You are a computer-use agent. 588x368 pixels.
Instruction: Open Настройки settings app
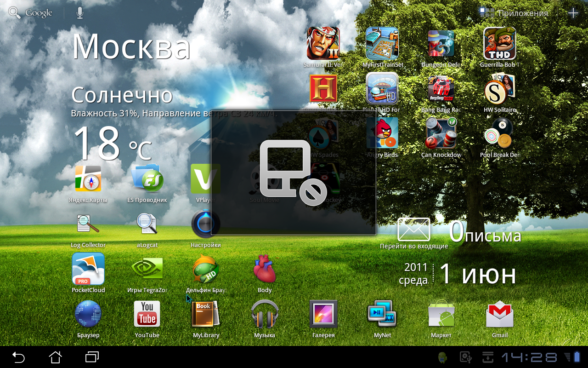pos(206,224)
